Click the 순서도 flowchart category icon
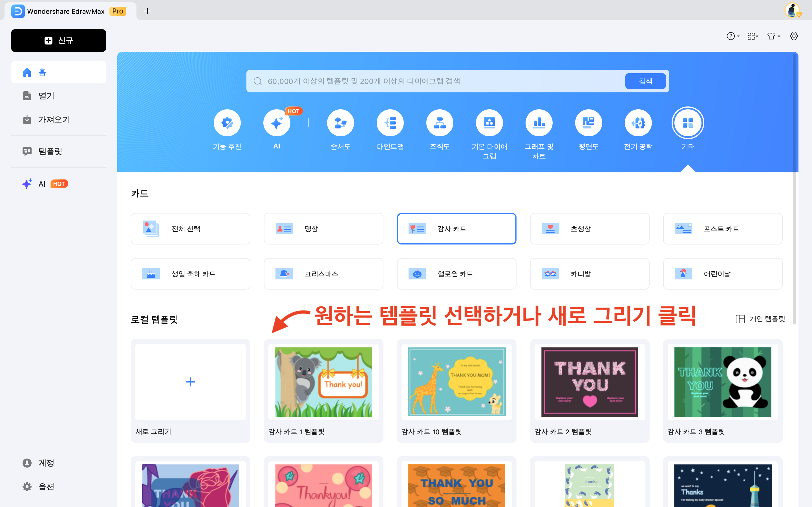The height and width of the screenshot is (507, 812). (340, 123)
